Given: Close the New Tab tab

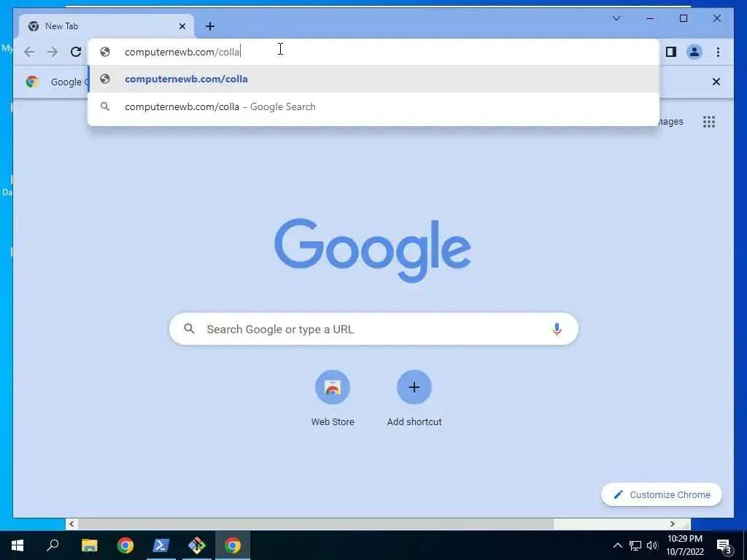Looking at the screenshot, I should coord(182,26).
